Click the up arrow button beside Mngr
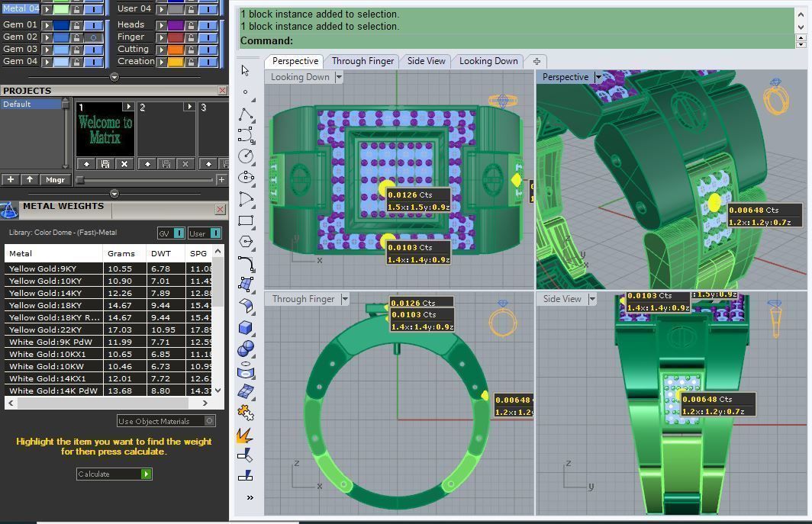Viewport: 812px width, 524px height. (x=30, y=180)
